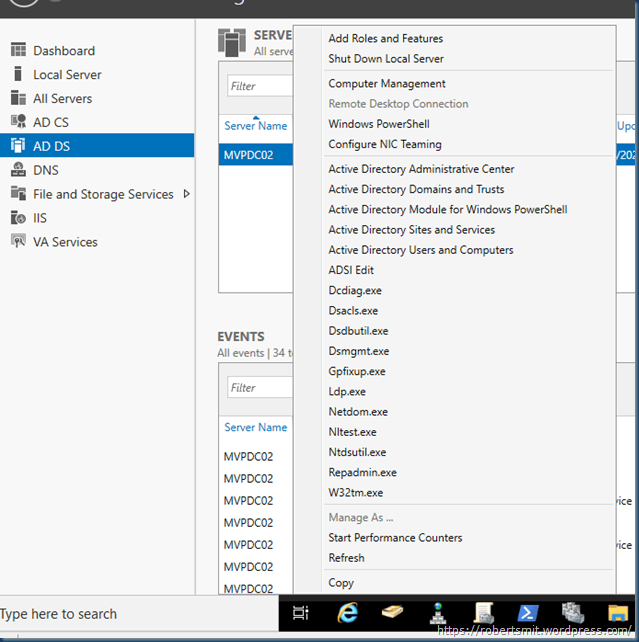The width and height of the screenshot is (639, 642).
Task: Focus the Events Filter box
Action: pos(260,387)
